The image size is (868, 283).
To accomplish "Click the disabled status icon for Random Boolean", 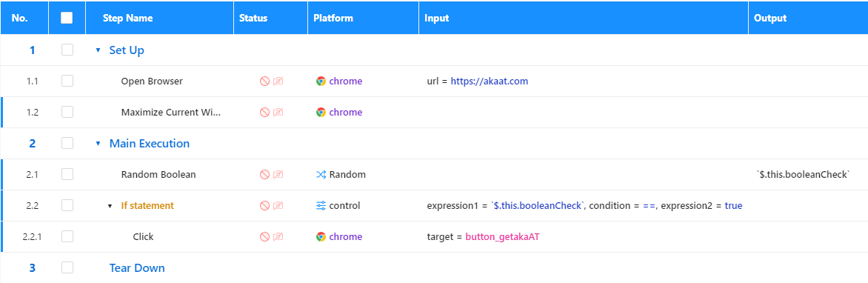I will click(264, 174).
